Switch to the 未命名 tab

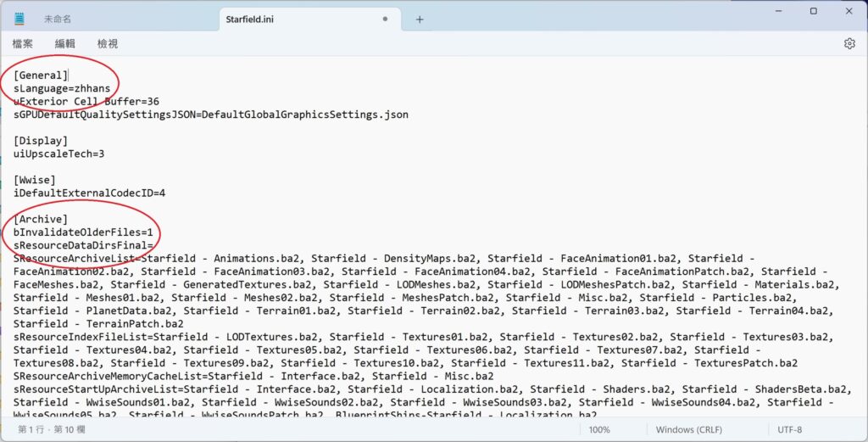click(x=58, y=19)
